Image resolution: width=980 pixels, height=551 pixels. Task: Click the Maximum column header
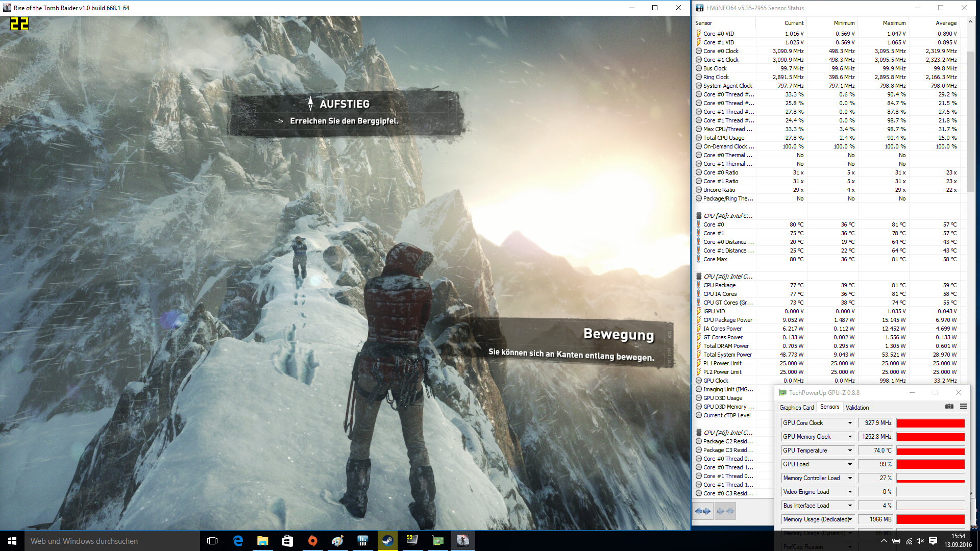(x=894, y=23)
